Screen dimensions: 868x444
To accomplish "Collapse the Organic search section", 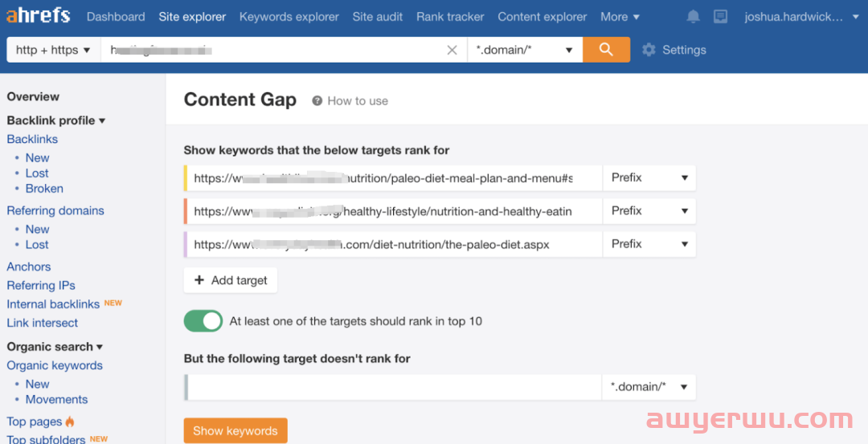I will pos(55,347).
